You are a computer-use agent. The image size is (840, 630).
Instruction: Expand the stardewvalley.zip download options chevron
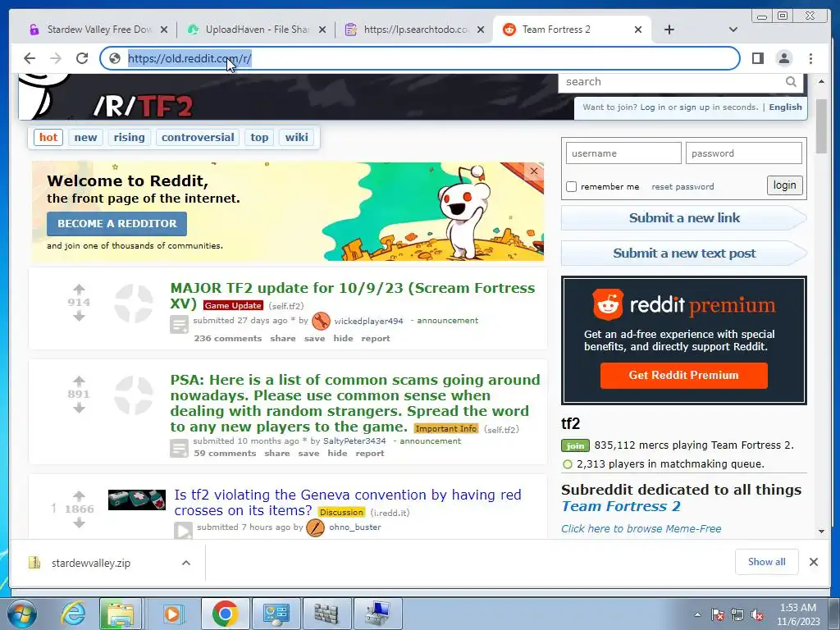tap(186, 563)
